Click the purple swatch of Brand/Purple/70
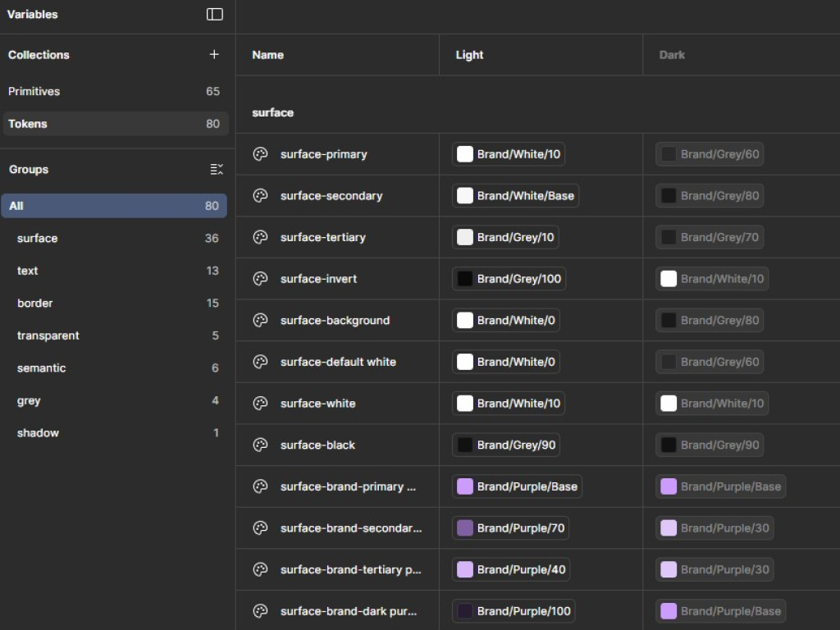Viewport: 840px width, 630px height. pyautogui.click(x=465, y=528)
